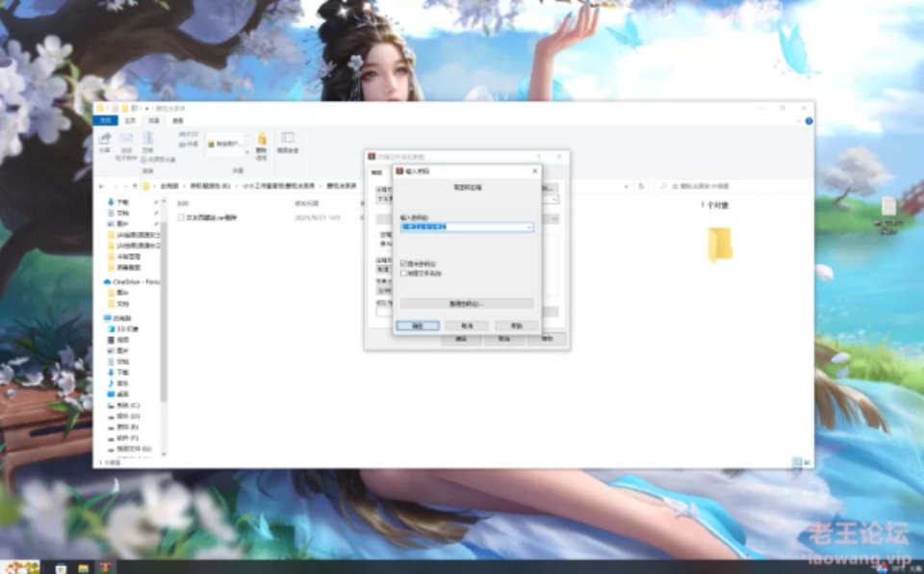Sort by the Name column header

[183, 203]
